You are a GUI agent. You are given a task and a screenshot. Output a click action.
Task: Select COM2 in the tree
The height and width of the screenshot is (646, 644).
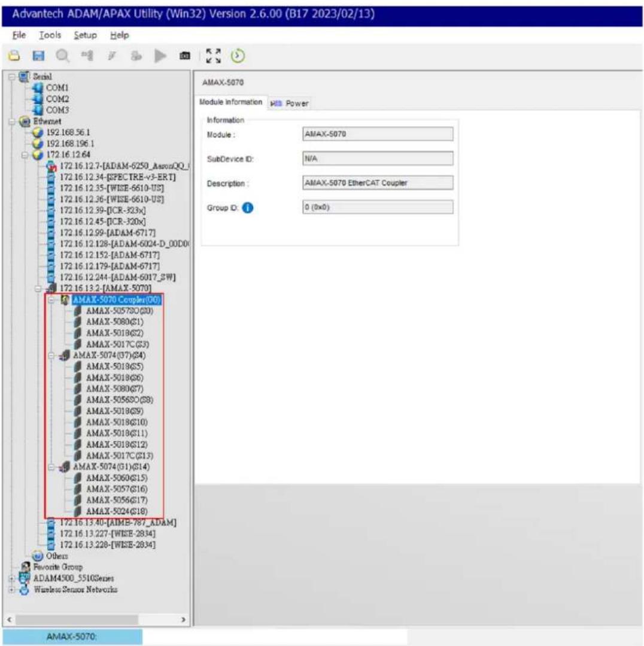(57, 99)
